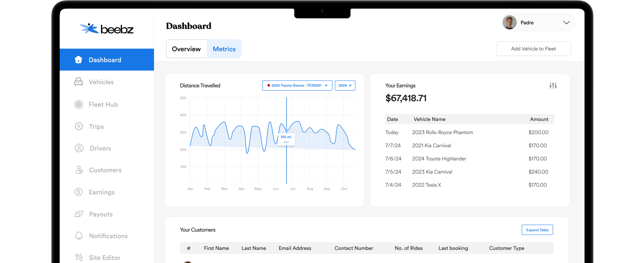Click the Last Name column header
This screenshot has height=263, width=644.
tap(254, 248)
